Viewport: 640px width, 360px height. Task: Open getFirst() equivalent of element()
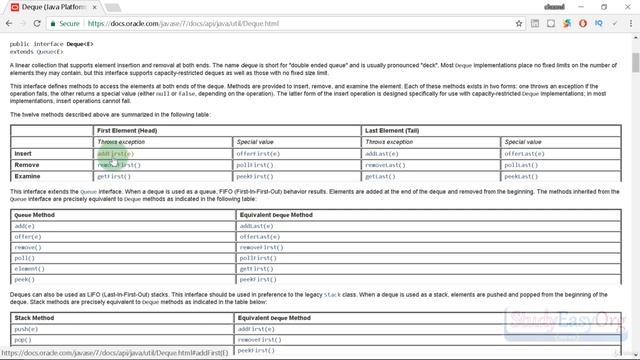point(256,269)
